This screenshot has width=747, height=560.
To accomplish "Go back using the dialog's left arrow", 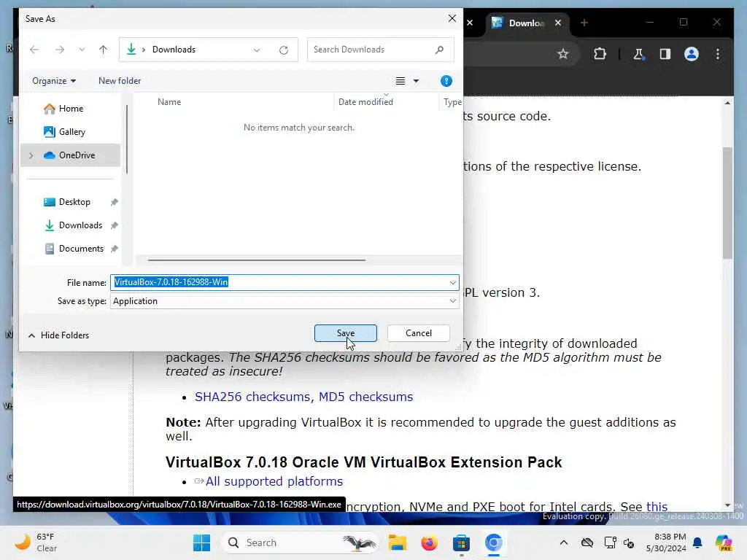I will click(34, 50).
